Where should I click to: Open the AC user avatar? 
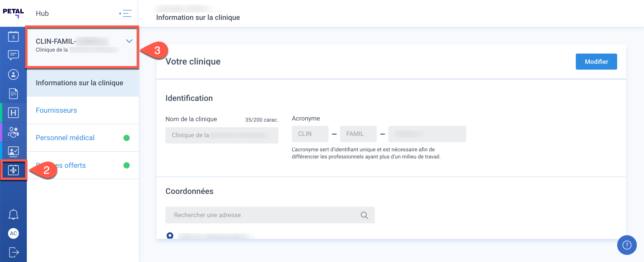tap(13, 233)
